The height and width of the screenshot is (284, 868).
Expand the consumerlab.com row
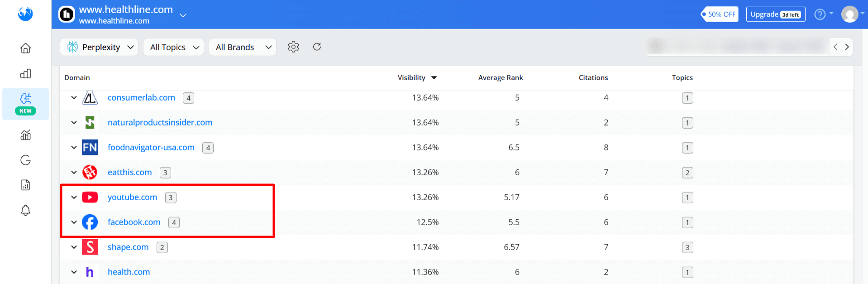(74, 97)
